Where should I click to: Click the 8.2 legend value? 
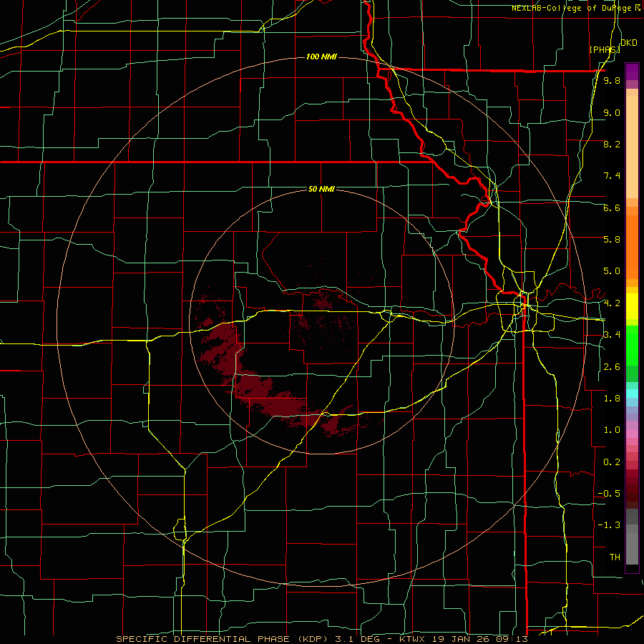click(612, 144)
